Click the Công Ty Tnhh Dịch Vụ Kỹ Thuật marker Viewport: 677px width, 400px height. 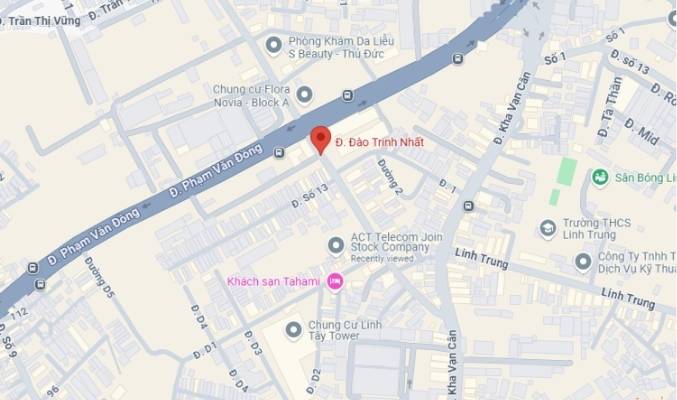click(x=583, y=262)
